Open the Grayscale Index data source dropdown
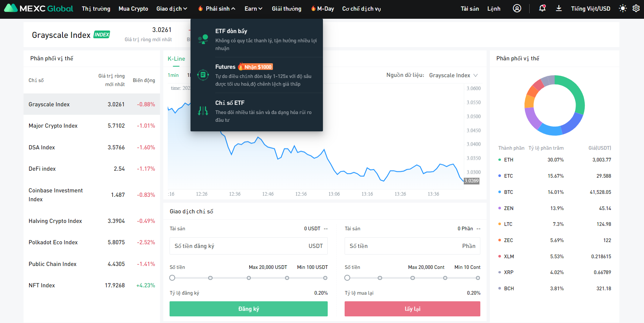This screenshot has width=644, height=323. click(x=453, y=75)
